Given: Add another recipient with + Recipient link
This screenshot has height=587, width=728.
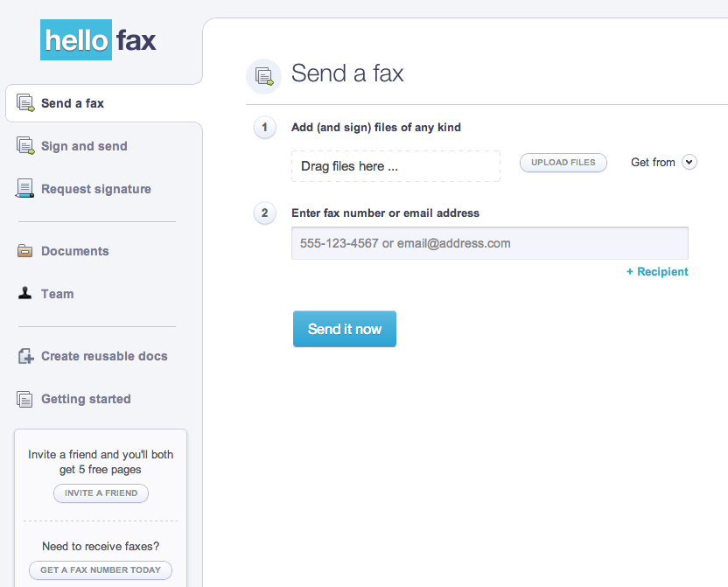Looking at the screenshot, I should pyautogui.click(x=657, y=272).
